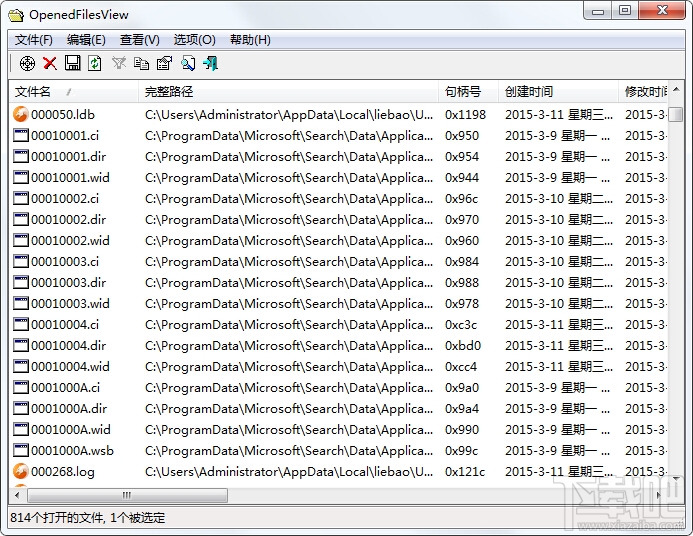Click the window icon beside 00010001.dir
Viewport: 693px width, 536px height.
pyautogui.click(x=20, y=156)
